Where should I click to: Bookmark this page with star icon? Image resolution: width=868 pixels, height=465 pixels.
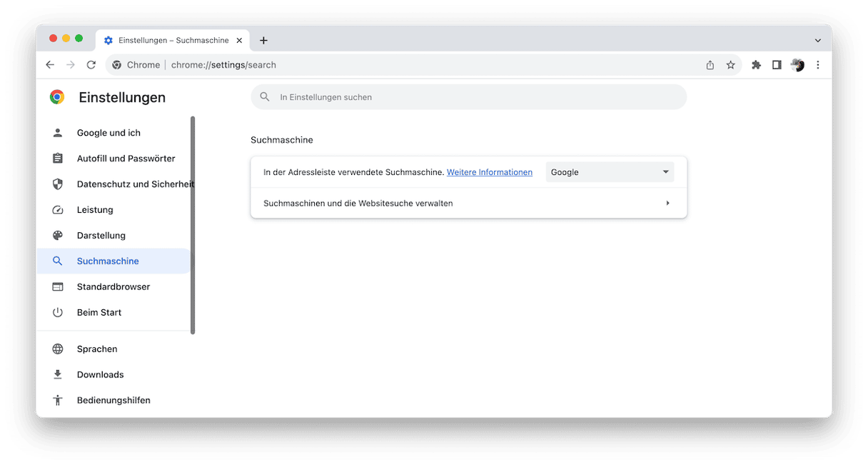[x=730, y=65]
